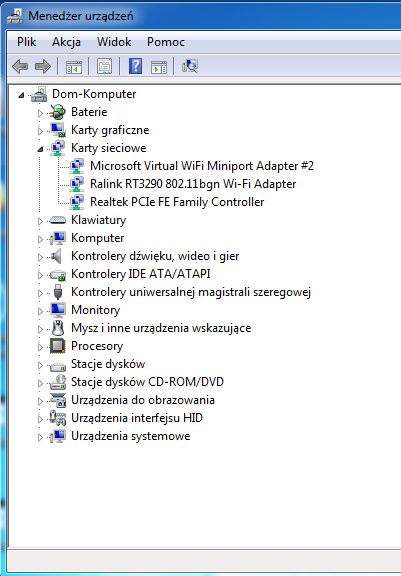Expand the Baterie category
This screenshot has height=576, width=401.
tap(40, 113)
